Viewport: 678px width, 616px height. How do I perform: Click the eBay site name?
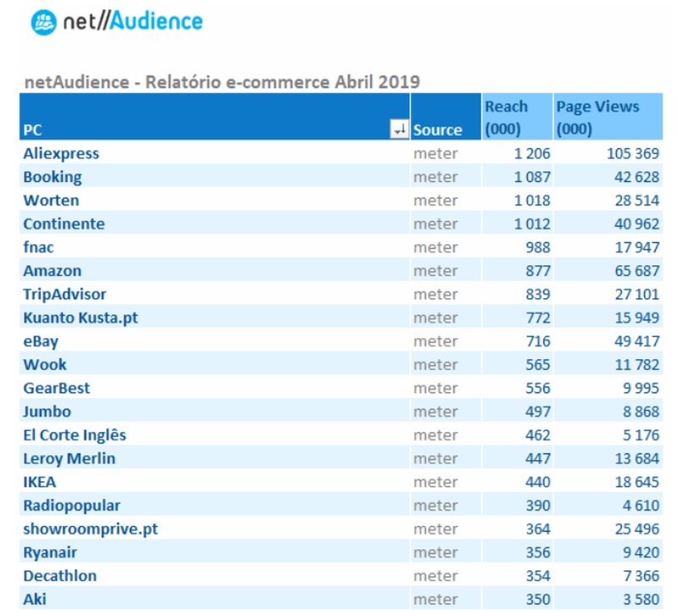pos(42,341)
